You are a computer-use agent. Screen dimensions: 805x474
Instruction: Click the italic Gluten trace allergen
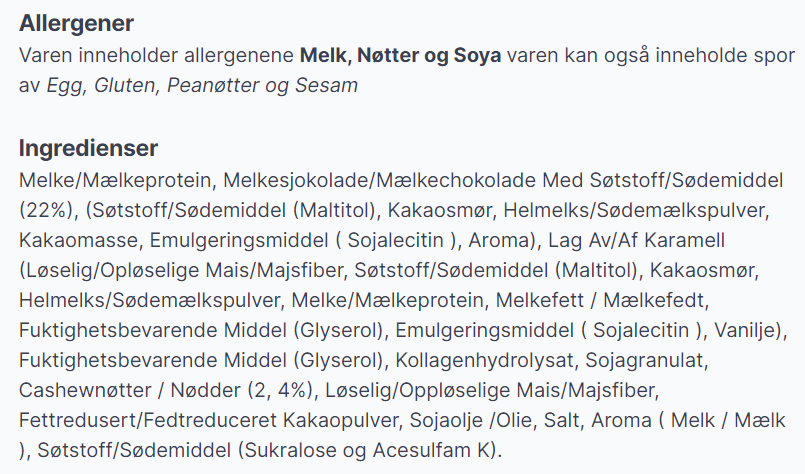coord(126,85)
